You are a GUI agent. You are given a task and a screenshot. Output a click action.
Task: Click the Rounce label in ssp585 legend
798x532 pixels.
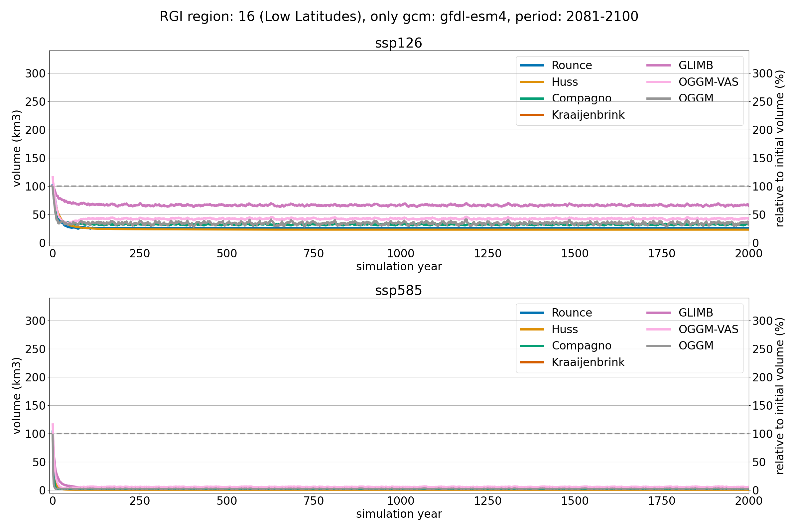coord(571,313)
